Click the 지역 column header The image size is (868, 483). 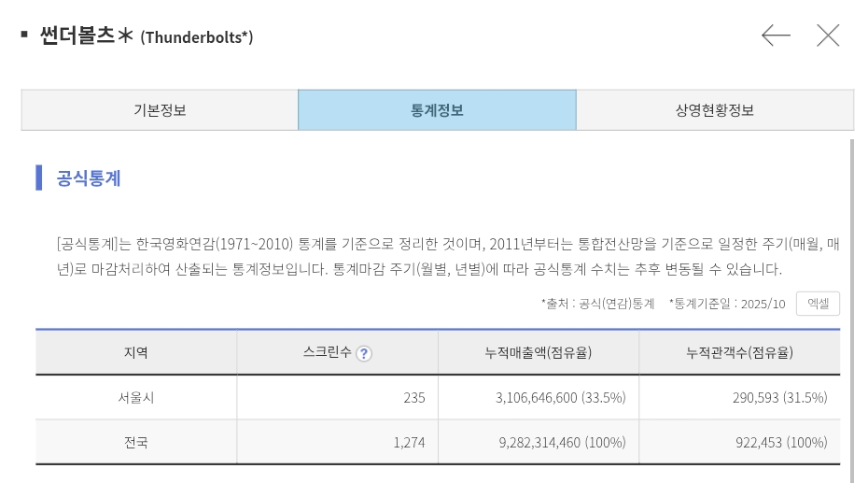tap(136, 352)
